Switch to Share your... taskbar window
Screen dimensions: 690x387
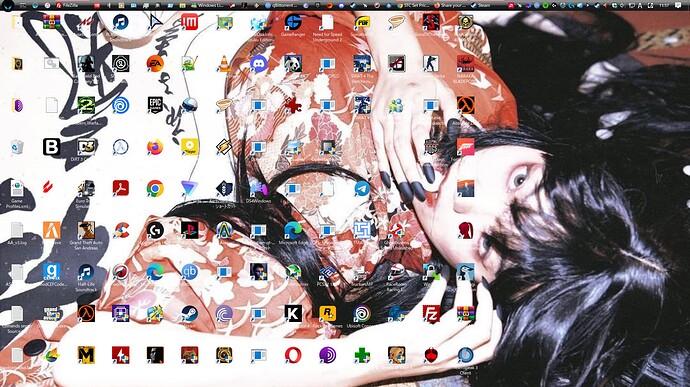[x=450, y=5]
